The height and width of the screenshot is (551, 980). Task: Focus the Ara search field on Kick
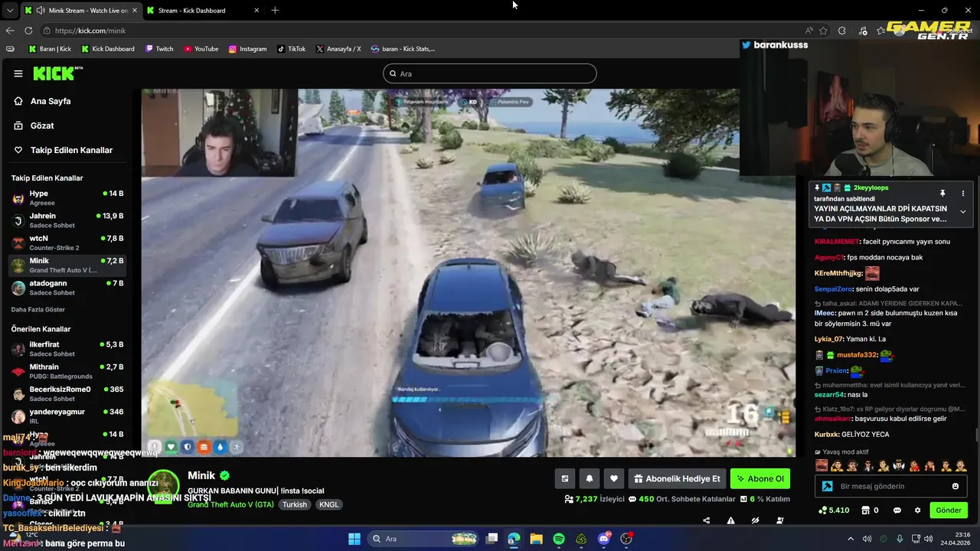(x=490, y=73)
